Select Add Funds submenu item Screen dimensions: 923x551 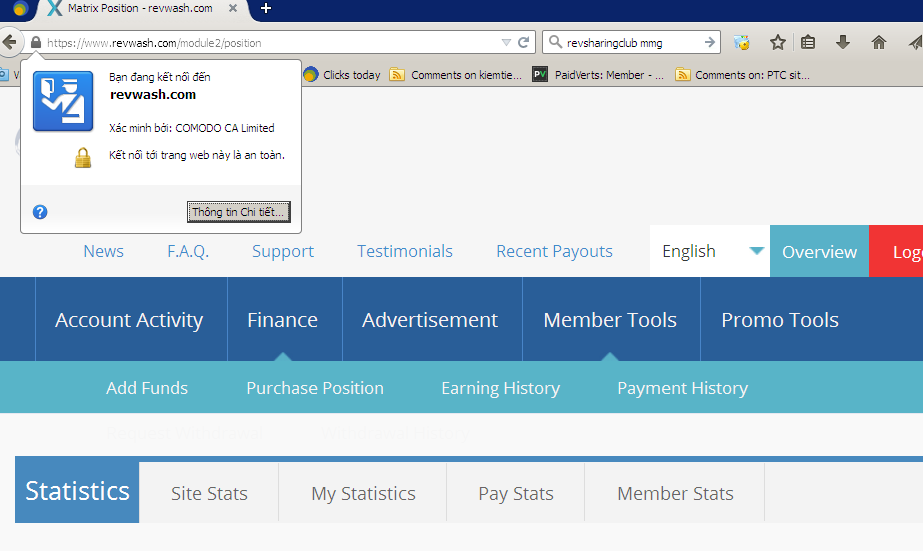click(147, 388)
